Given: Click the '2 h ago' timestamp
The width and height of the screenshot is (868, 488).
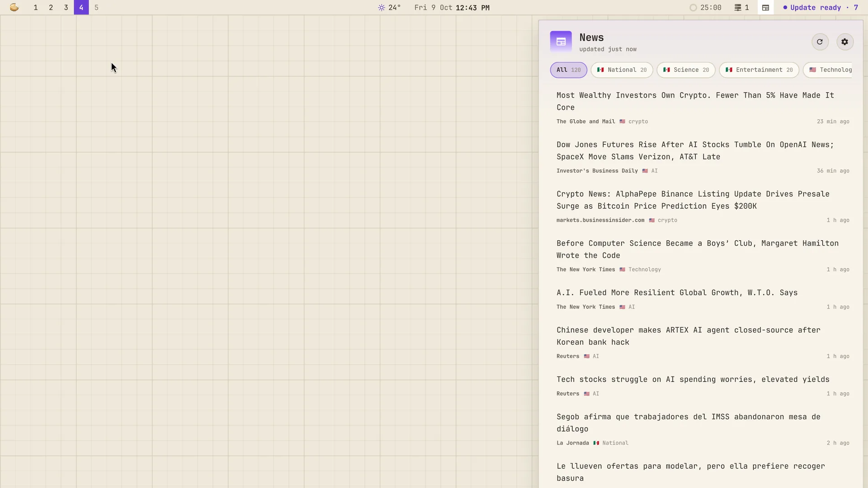Looking at the screenshot, I should click(x=838, y=443).
